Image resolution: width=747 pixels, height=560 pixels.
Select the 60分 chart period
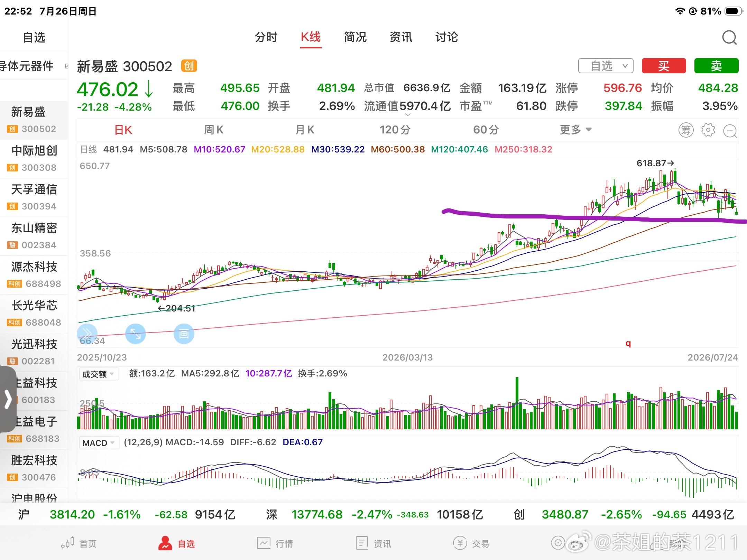486,130
